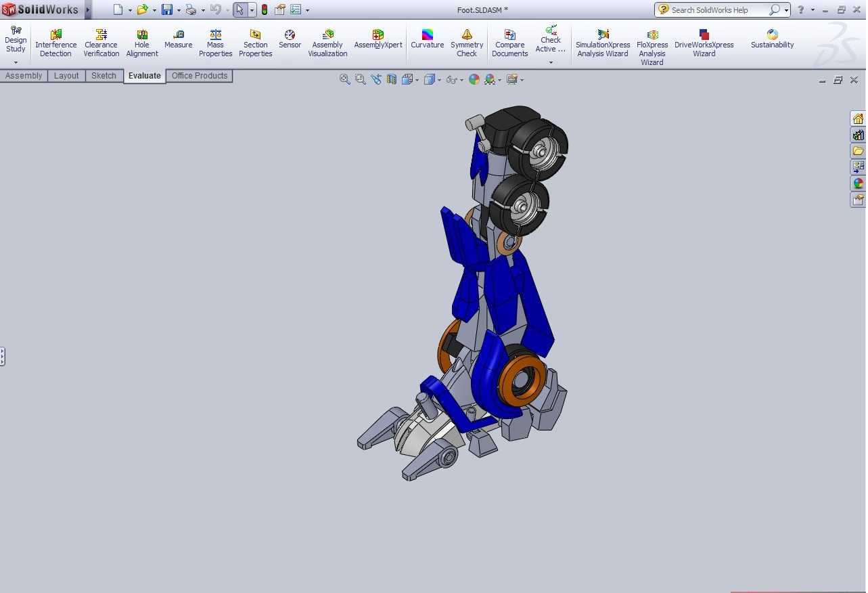Open Sustainability tool
Image resolution: width=868 pixels, height=593 pixels.
pos(772,39)
